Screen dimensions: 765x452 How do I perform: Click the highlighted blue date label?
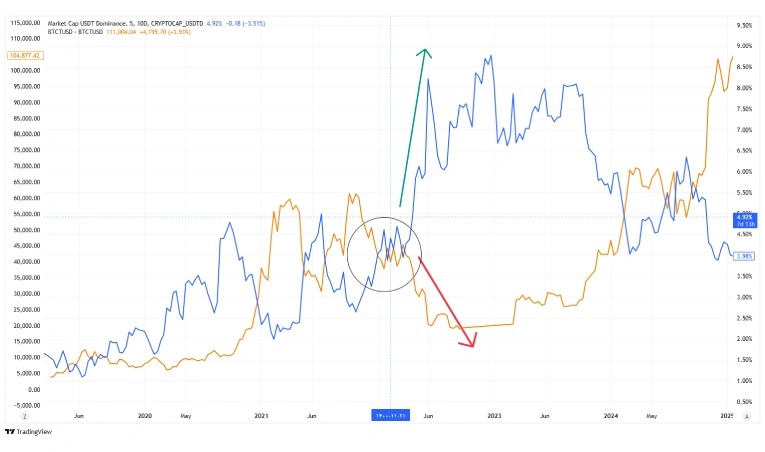391,414
